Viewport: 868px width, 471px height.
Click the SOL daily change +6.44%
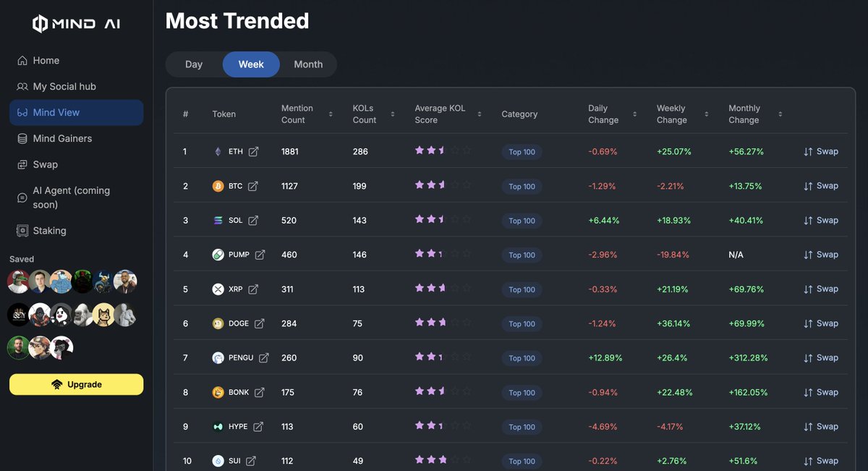click(604, 221)
